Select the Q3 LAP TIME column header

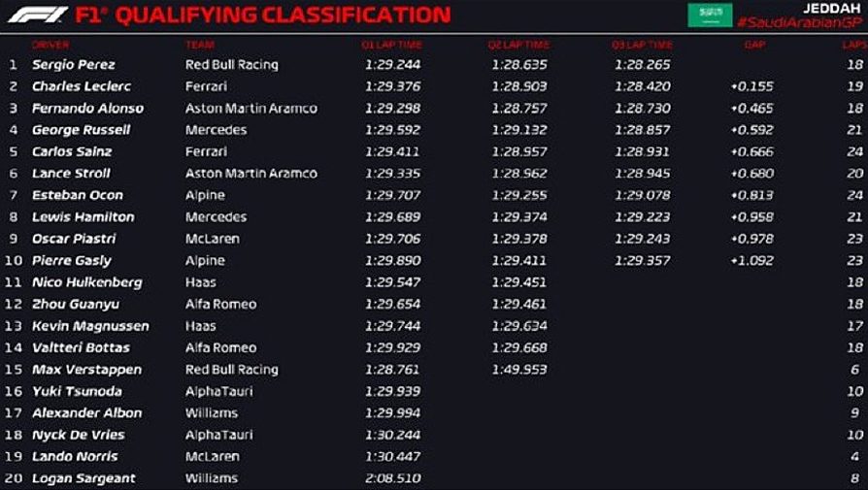[x=642, y=45]
